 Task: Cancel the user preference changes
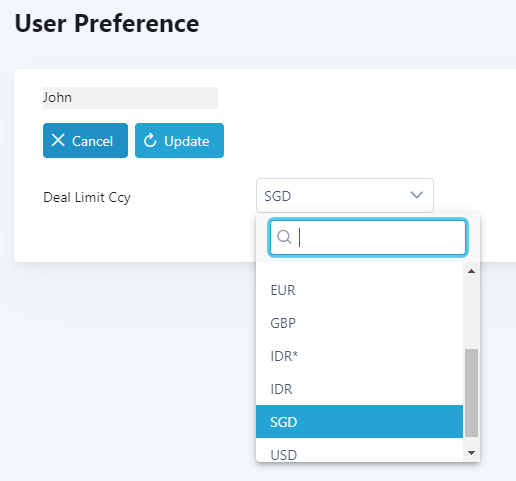pos(85,140)
